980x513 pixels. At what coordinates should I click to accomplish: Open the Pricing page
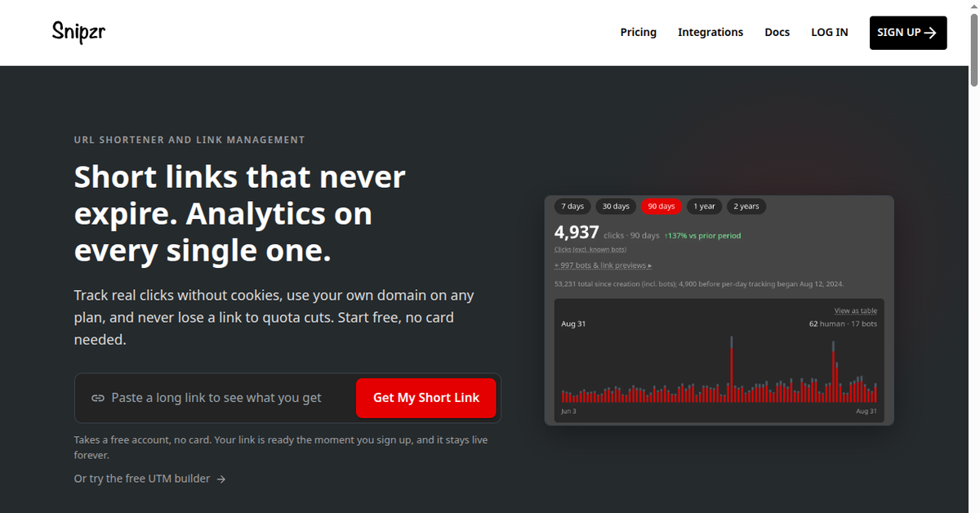pyautogui.click(x=639, y=33)
